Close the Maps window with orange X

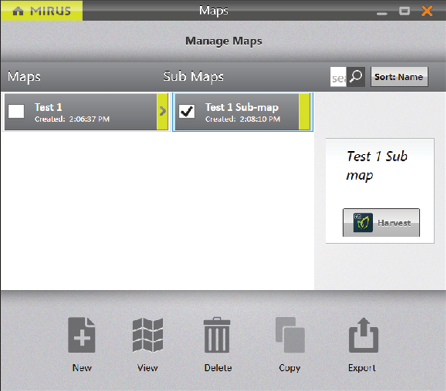click(427, 11)
